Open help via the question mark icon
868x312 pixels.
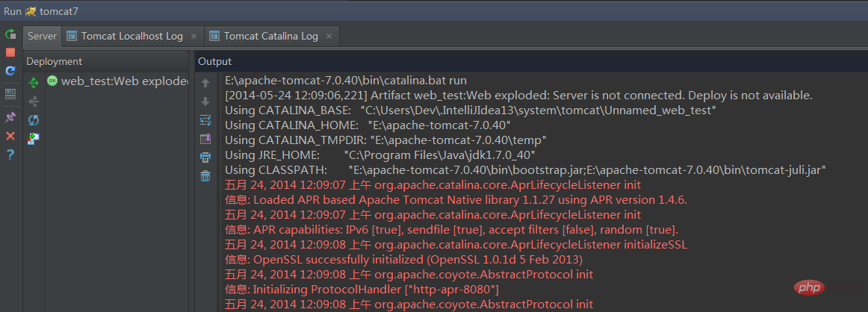pos(10,155)
